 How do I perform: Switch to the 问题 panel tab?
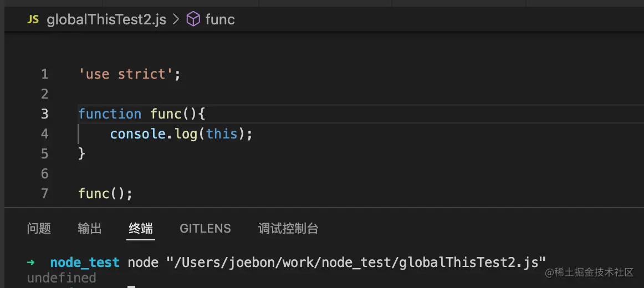pos(39,228)
